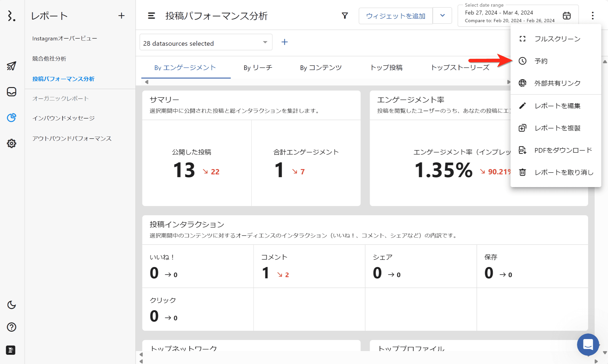The width and height of the screenshot is (608, 364).
Task: Select 予約 from the menu
Action: click(541, 61)
